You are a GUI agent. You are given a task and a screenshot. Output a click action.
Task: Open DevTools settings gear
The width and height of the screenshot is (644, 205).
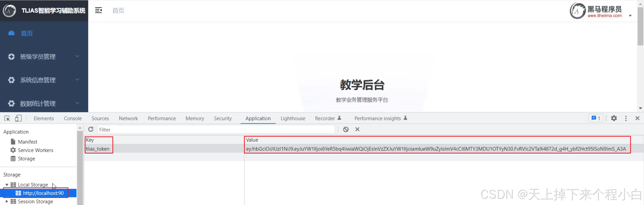(614, 118)
